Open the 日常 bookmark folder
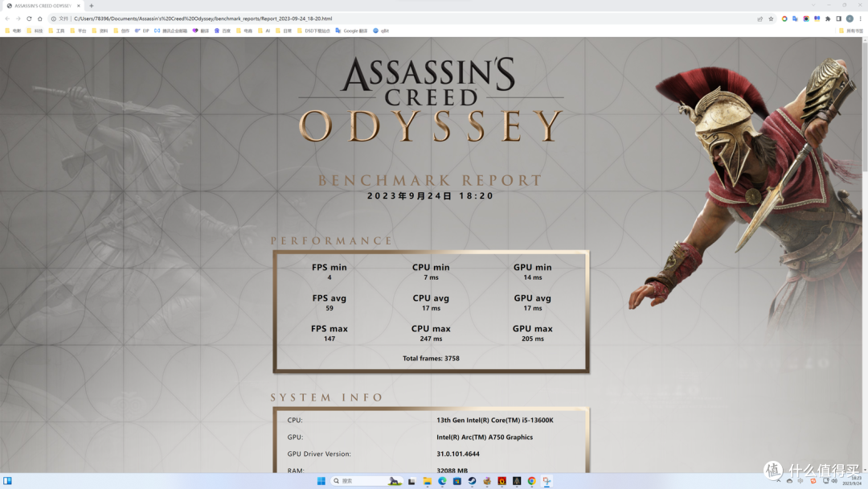868x489 pixels. pyautogui.click(x=284, y=31)
